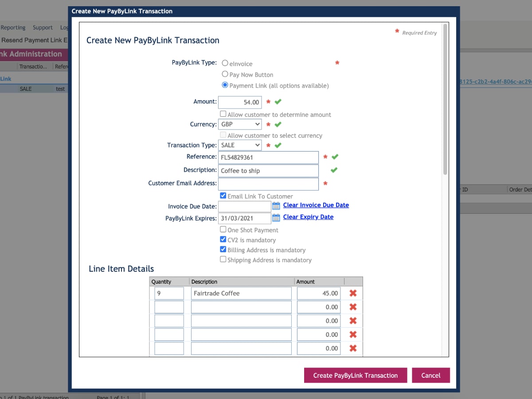The image size is (532, 399).
Task: Click the dialog's vertical scrollbar
Action: coord(445,98)
